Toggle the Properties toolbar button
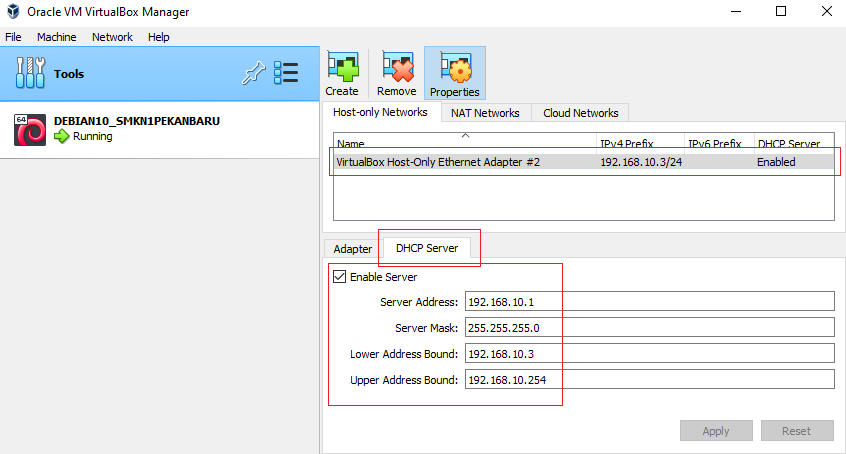Screen dimensions: 846x454 pos(455,73)
